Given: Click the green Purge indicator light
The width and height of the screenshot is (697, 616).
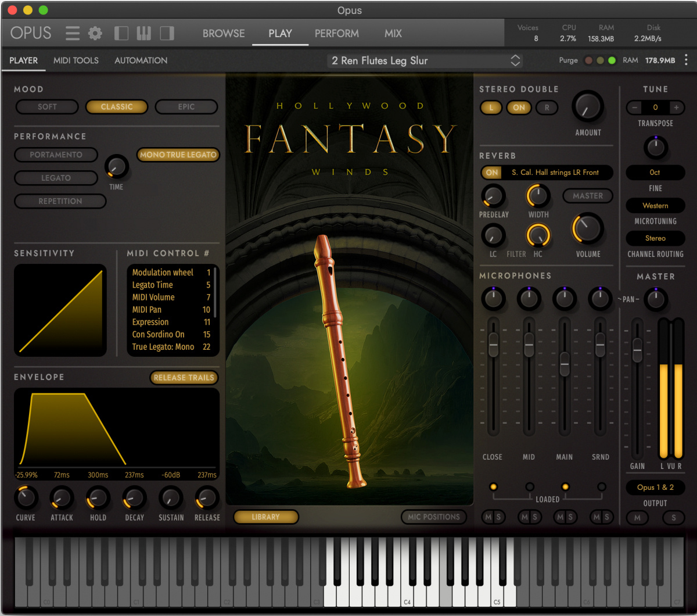Looking at the screenshot, I should pos(611,60).
